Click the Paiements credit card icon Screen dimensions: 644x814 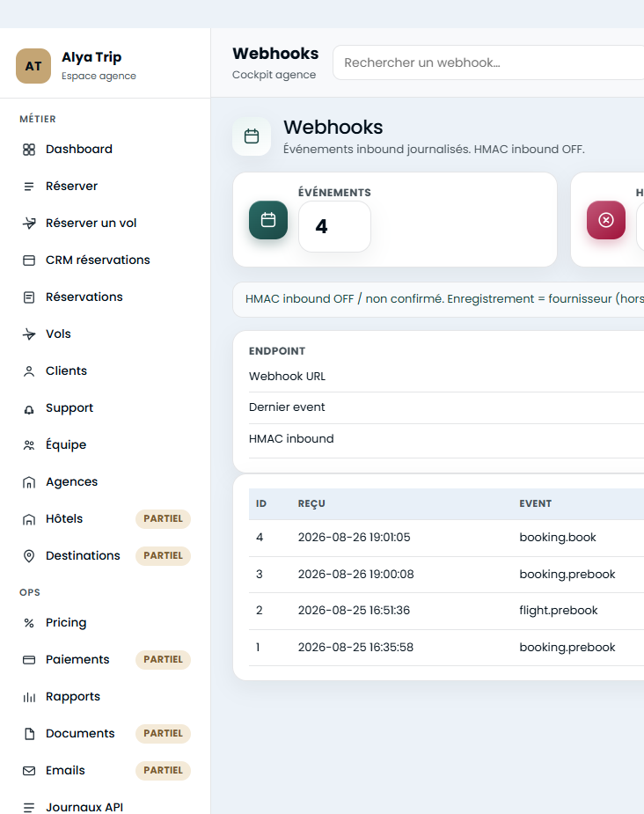point(29,660)
